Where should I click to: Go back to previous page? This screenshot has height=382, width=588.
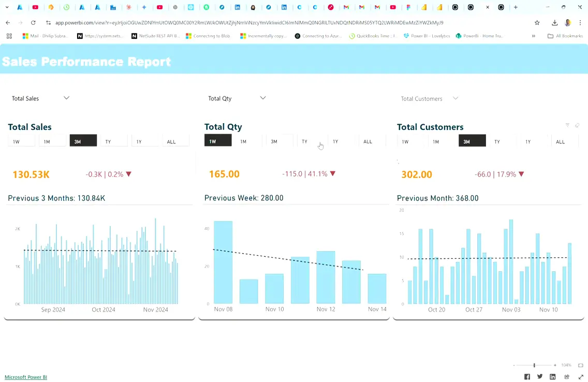click(8, 23)
